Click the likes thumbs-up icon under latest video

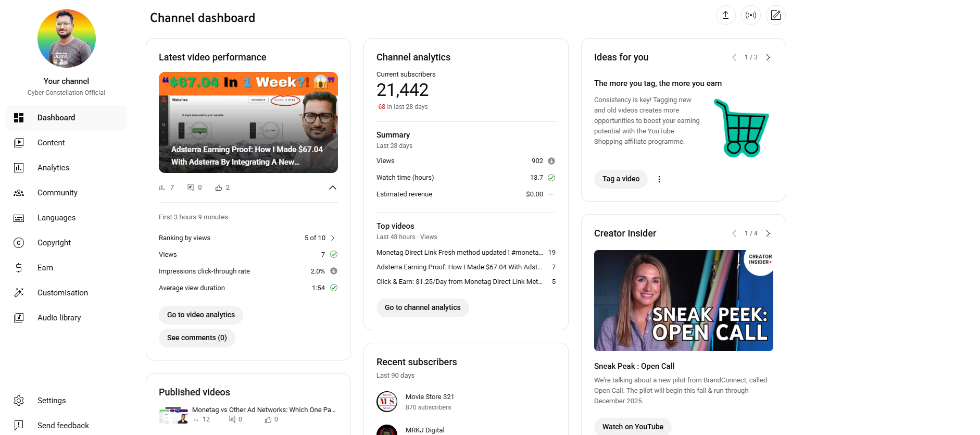point(219,188)
